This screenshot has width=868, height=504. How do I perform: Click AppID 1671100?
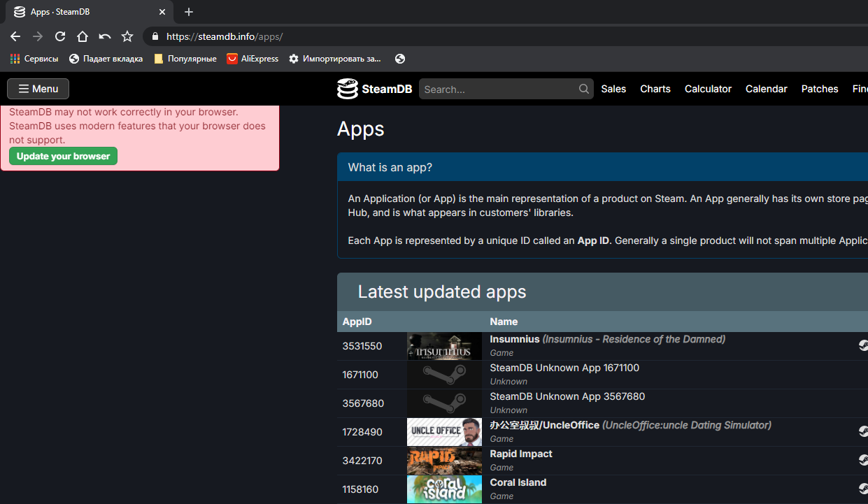click(360, 375)
